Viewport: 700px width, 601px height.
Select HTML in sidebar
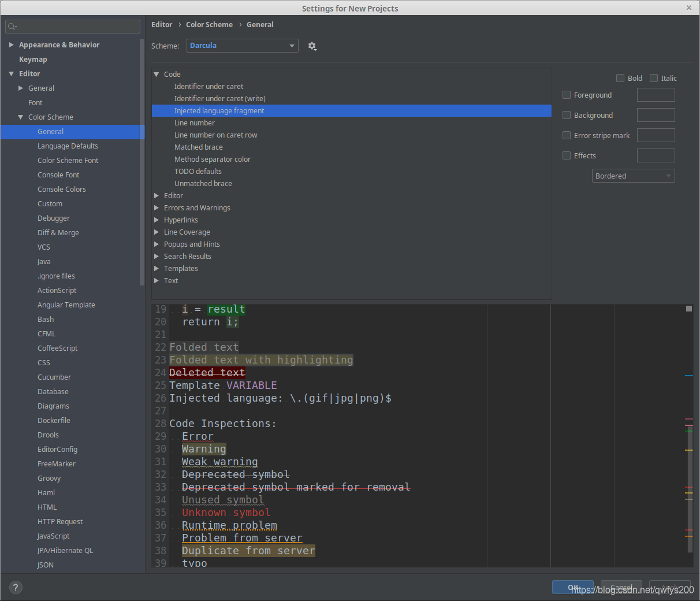tap(47, 507)
